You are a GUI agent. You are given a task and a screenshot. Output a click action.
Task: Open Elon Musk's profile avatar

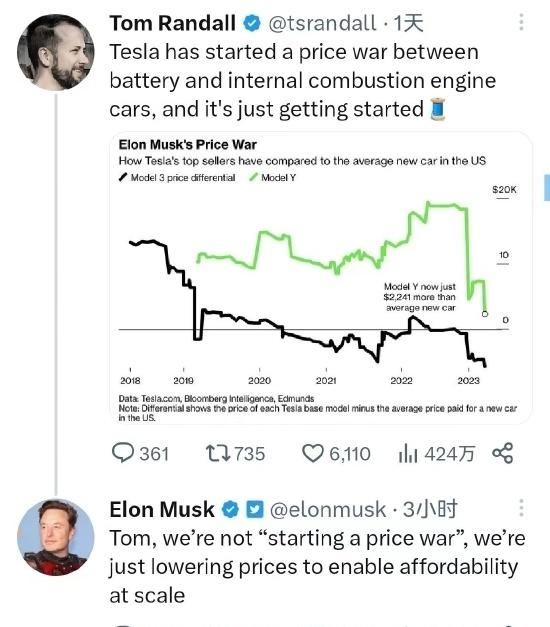coord(56,537)
